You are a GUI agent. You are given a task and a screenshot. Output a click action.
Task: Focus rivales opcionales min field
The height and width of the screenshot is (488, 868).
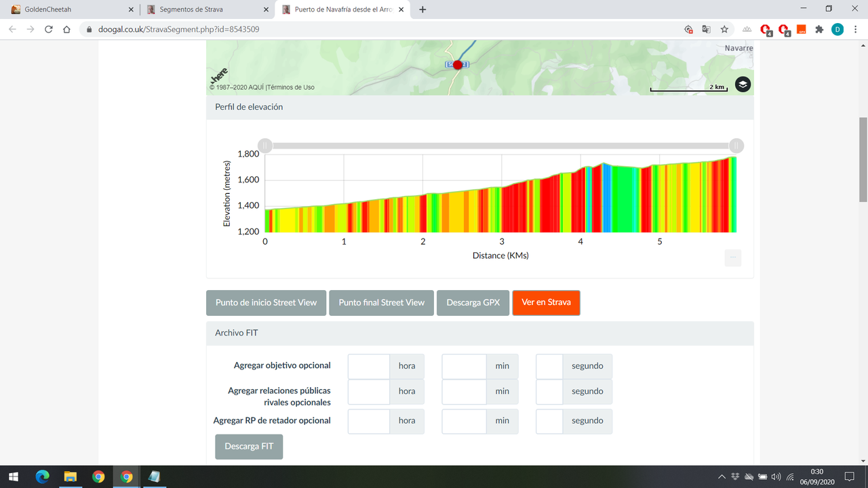464,392
